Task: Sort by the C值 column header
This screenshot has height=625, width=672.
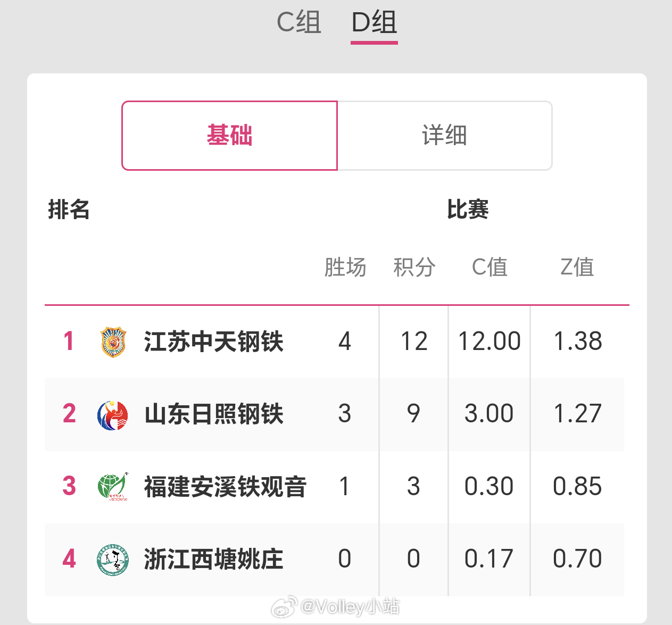Action: point(490,268)
